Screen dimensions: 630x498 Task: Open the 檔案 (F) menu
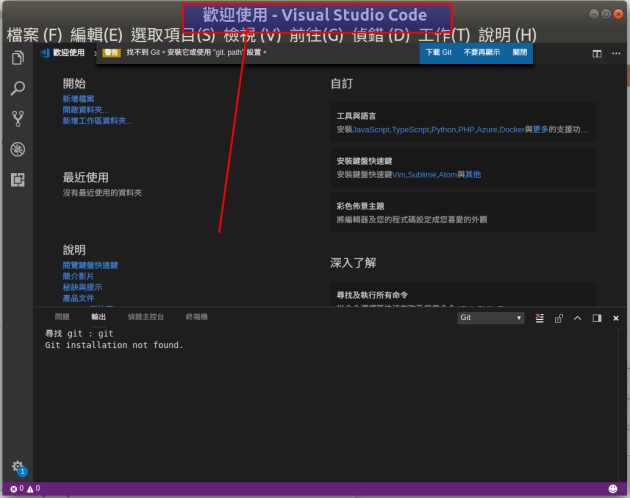pos(35,35)
